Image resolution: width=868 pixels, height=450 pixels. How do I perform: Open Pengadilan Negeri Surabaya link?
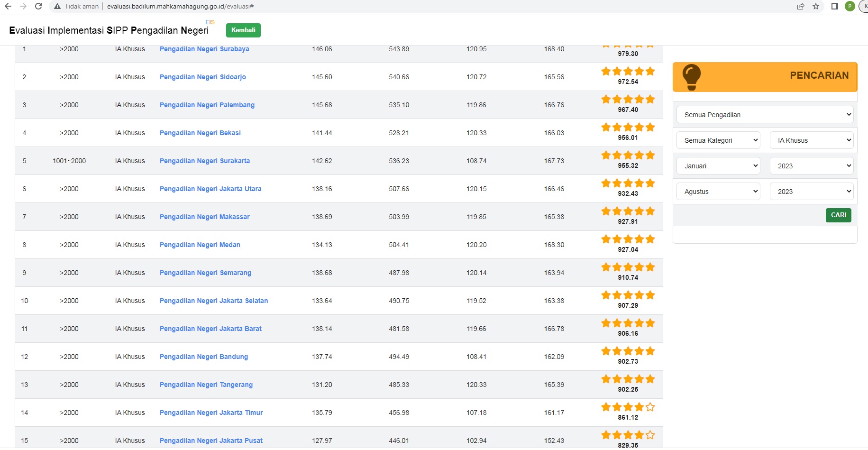204,49
